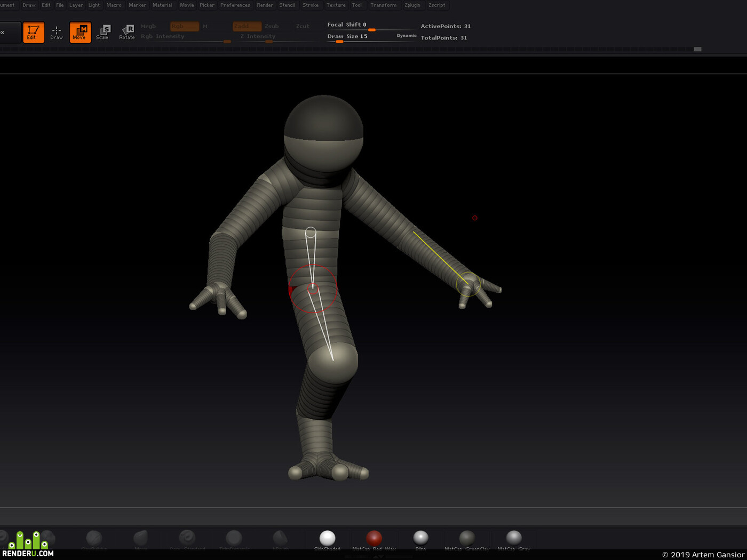Switch on Zsub mode
Screen dimensions: 747x560
tap(272, 26)
